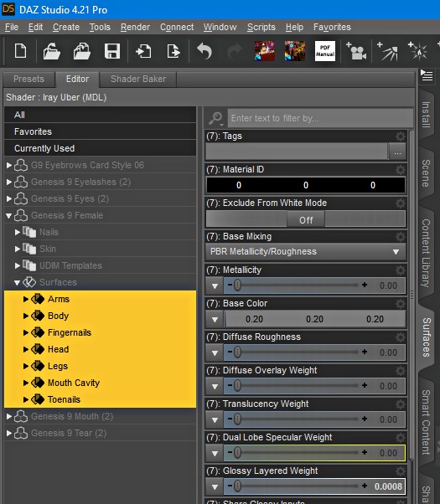Select the Currently Used filter category
The image size is (440, 504).
pyautogui.click(x=100, y=148)
